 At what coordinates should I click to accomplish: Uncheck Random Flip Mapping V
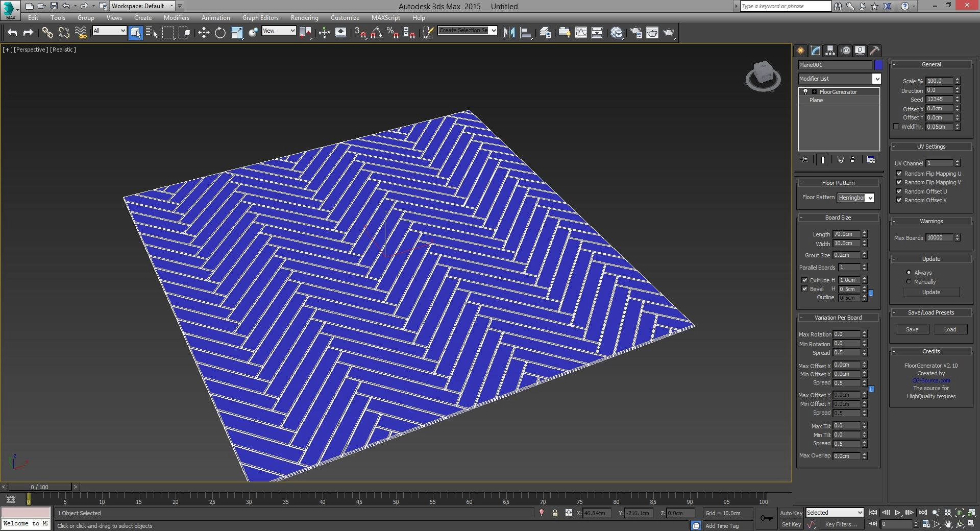pyautogui.click(x=899, y=182)
